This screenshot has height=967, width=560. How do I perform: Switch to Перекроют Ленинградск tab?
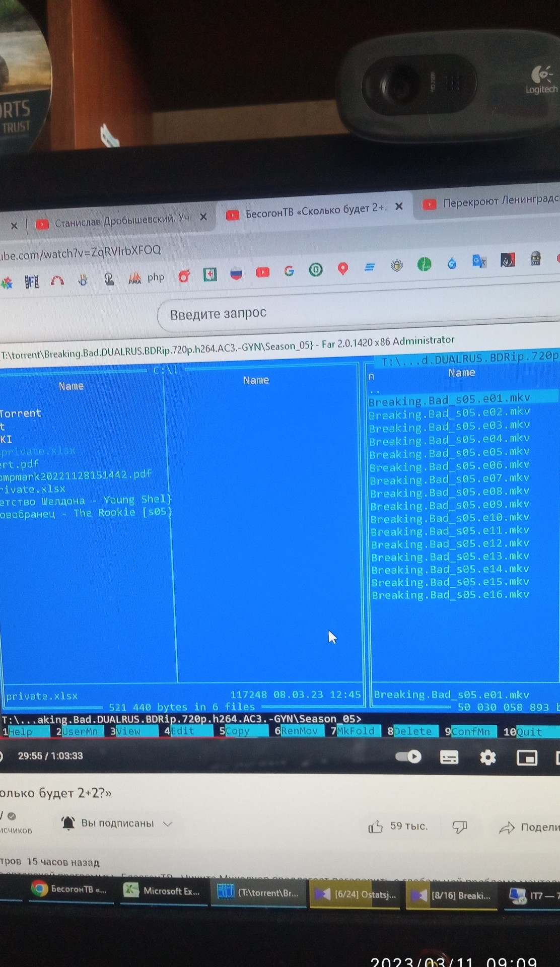coord(491,201)
